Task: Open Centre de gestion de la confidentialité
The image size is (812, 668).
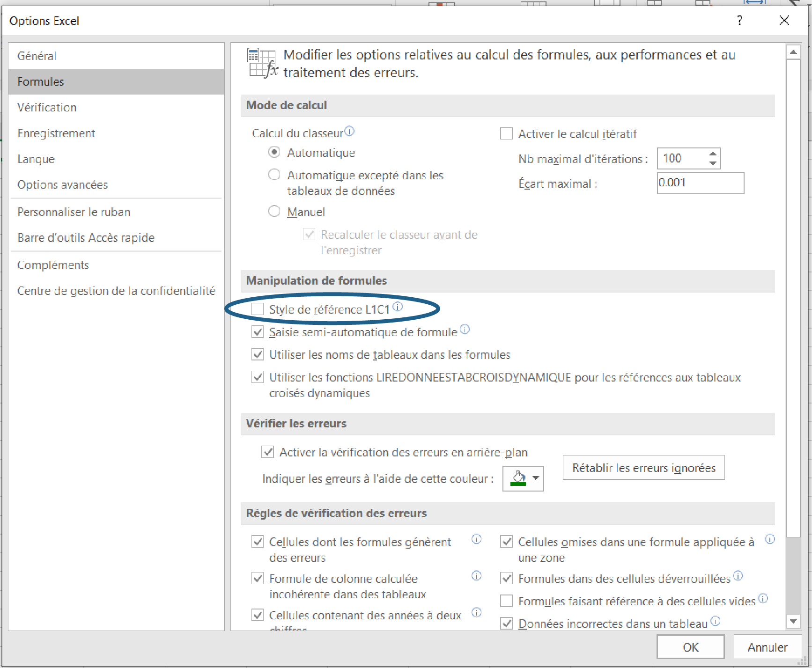Action: coord(116,291)
